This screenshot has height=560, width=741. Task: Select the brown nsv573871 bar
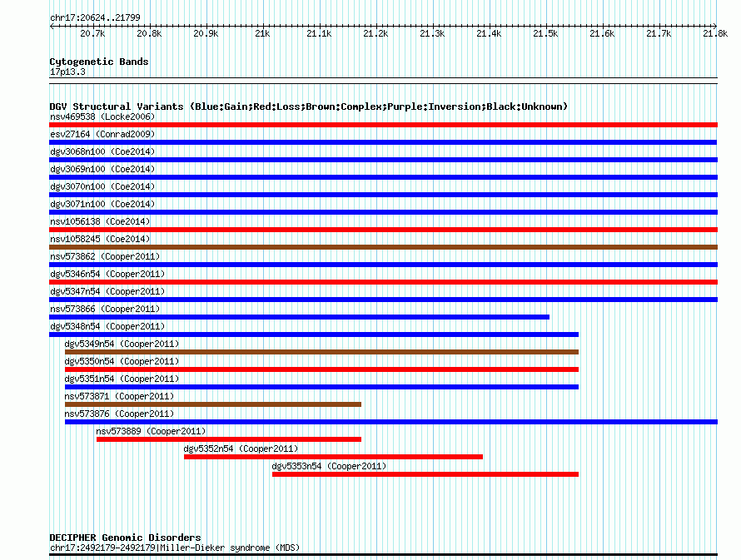(x=213, y=404)
